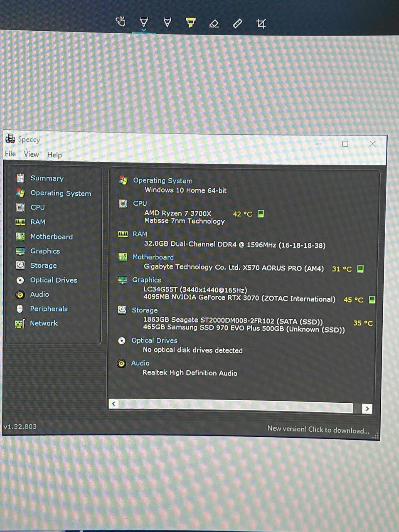
Task: Click the graphics temperature 45 °C value
Action: click(353, 300)
